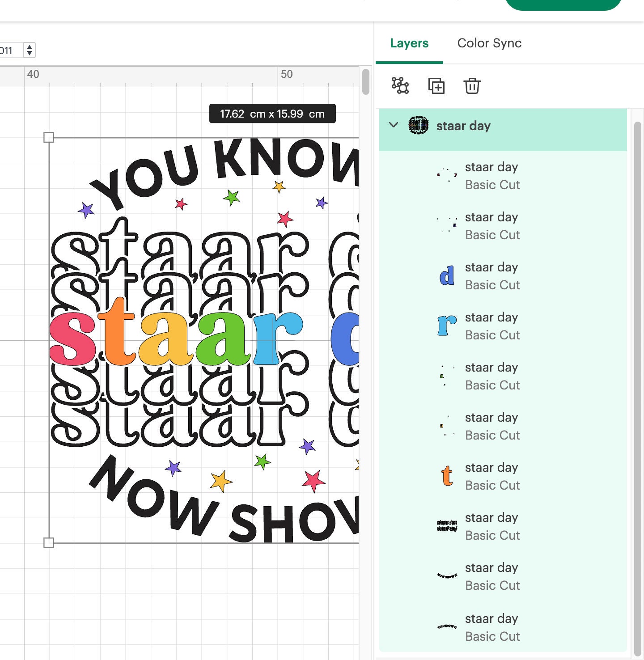
Task: Select the YOU KNOW IT text layer
Action: (x=491, y=627)
